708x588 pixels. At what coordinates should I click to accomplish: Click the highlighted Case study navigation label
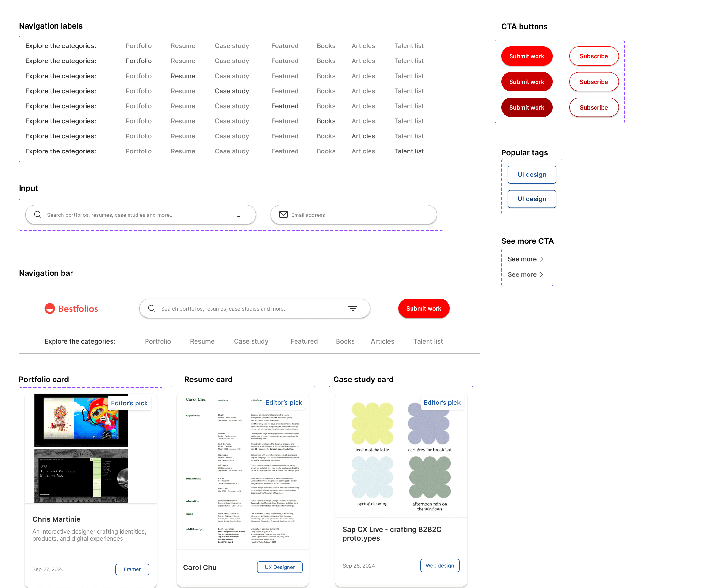click(232, 91)
